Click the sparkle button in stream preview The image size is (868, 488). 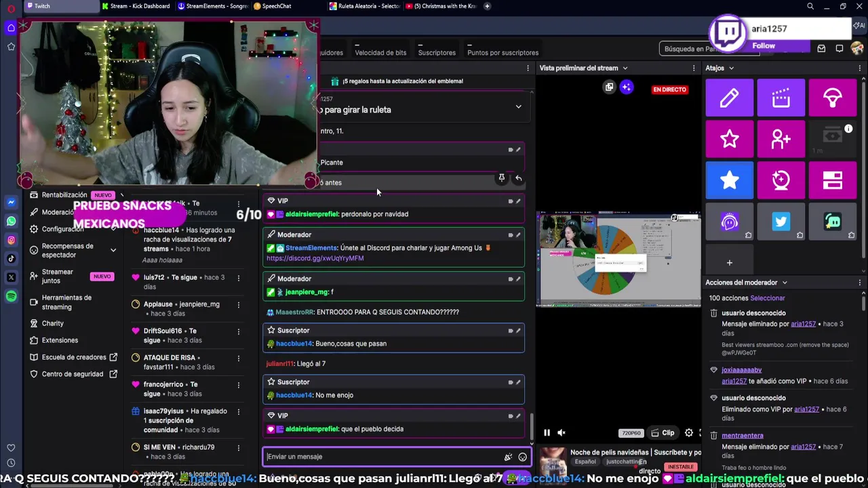click(626, 87)
